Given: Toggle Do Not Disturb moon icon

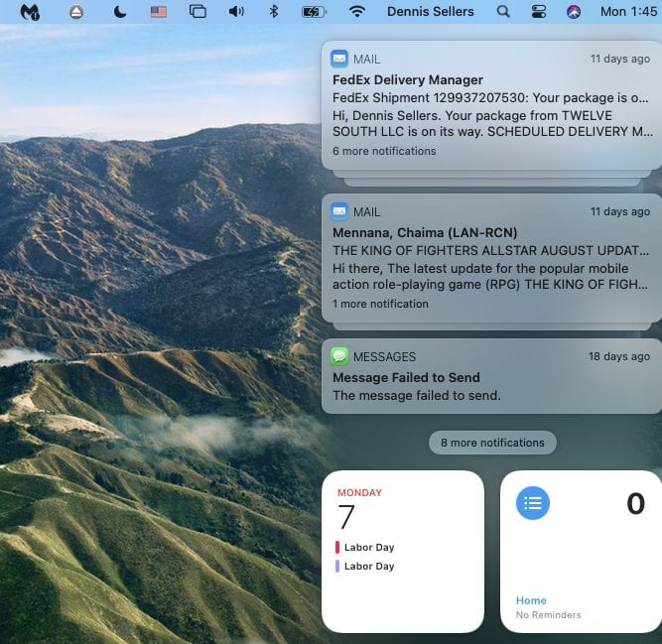Looking at the screenshot, I should (x=120, y=12).
